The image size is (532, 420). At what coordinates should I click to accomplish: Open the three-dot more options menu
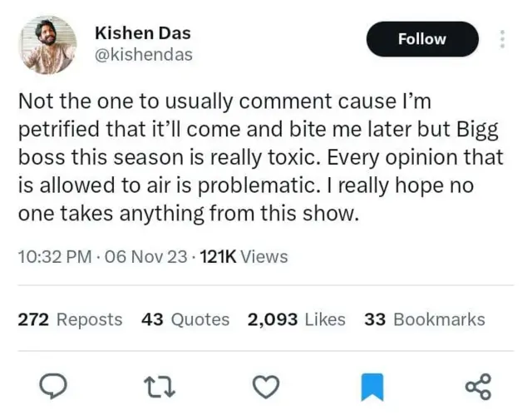pos(501,39)
